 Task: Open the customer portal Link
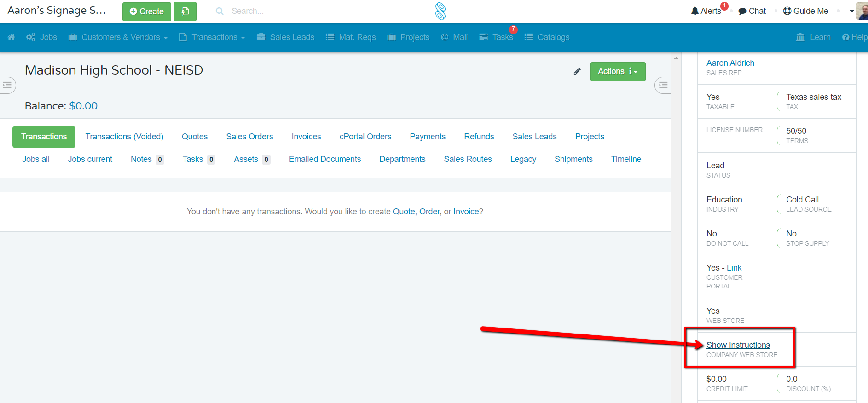coord(734,268)
